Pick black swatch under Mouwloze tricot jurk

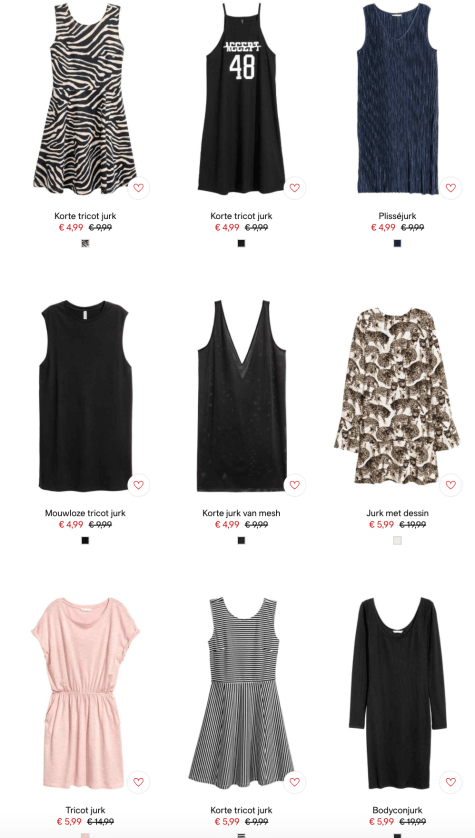85,541
